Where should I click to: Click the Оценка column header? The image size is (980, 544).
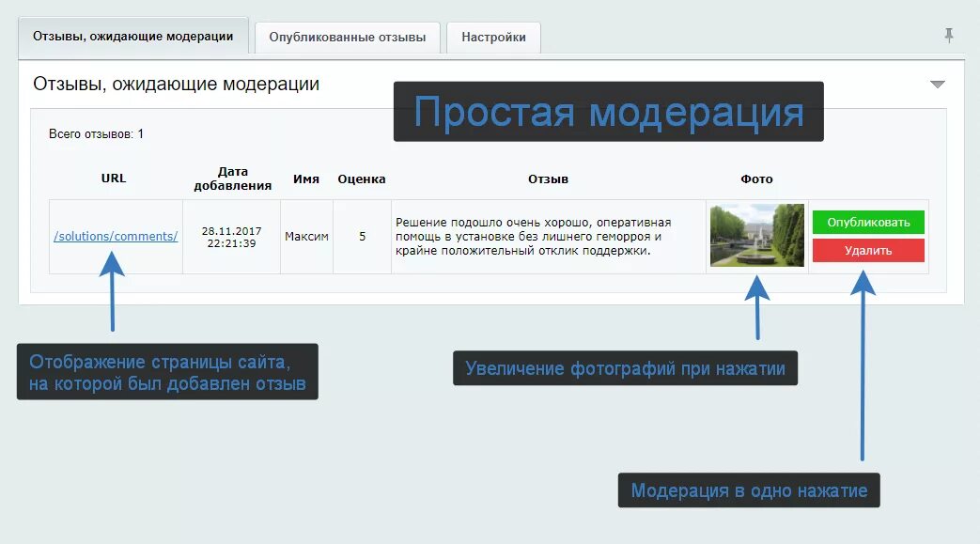(x=361, y=178)
